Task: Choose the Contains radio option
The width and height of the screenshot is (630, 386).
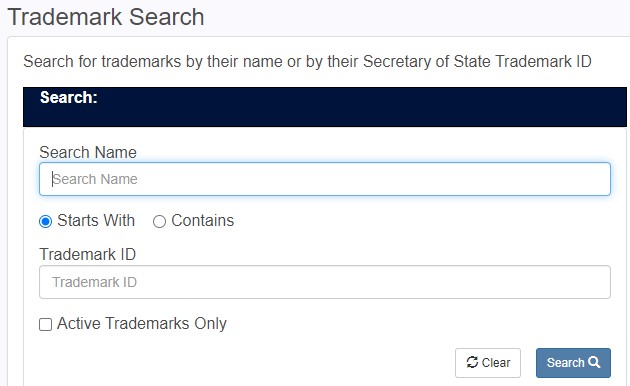Action: coord(160,221)
